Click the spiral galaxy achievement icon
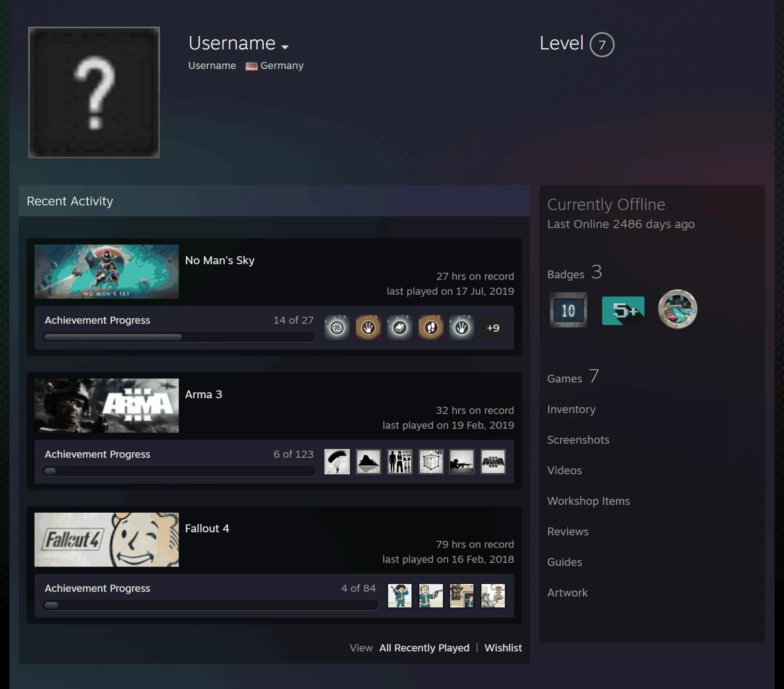The width and height of the screenshot is (784, 689). (x=337, y=327)
